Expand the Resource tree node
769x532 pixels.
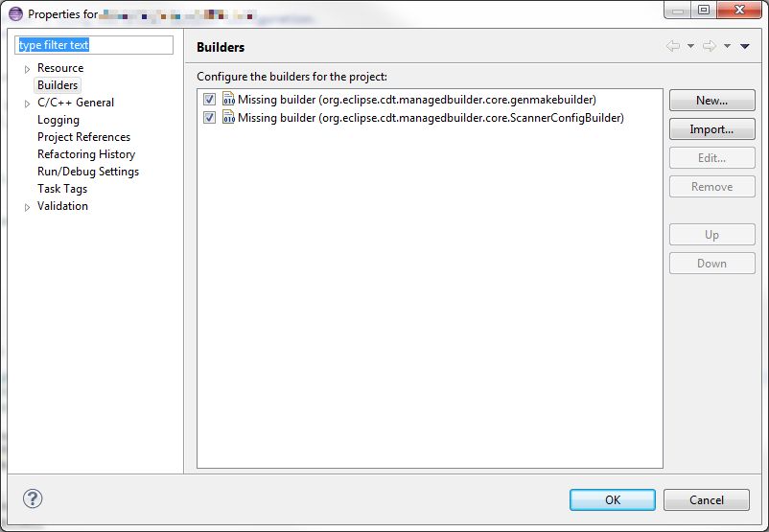click(27, 69)
